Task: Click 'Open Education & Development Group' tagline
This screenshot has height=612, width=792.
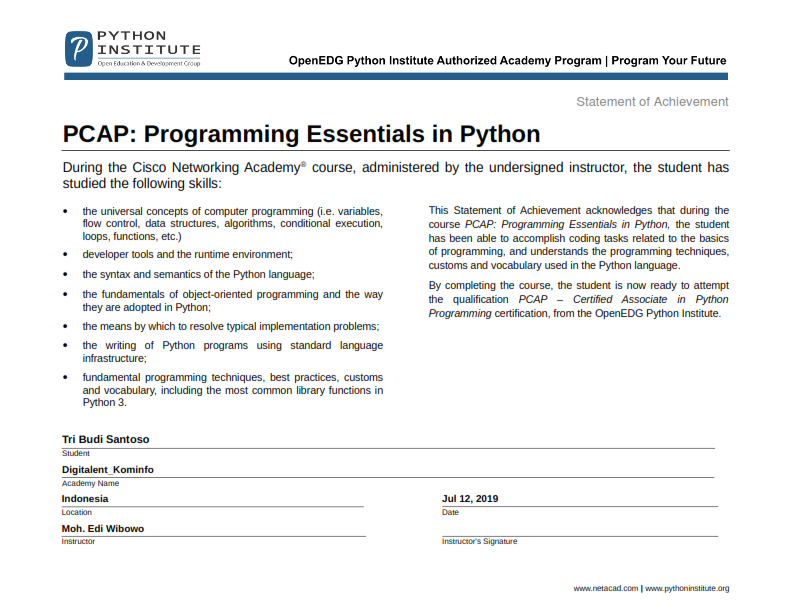Action: pyautogui.click(x=148, y=64)
